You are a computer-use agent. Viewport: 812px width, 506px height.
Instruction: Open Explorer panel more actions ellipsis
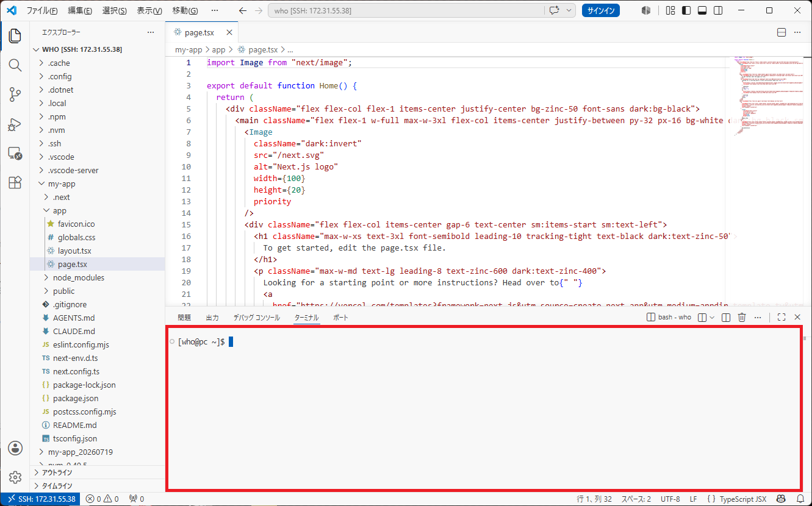tap(151, 32)
